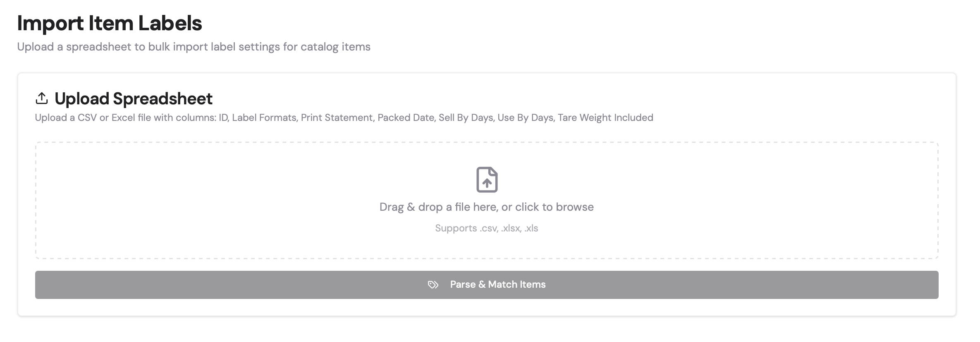Click 'Packed Date' in the column list
Image resolution: width=980 pixels, height=342 pixels.
[x=406, y=118]
